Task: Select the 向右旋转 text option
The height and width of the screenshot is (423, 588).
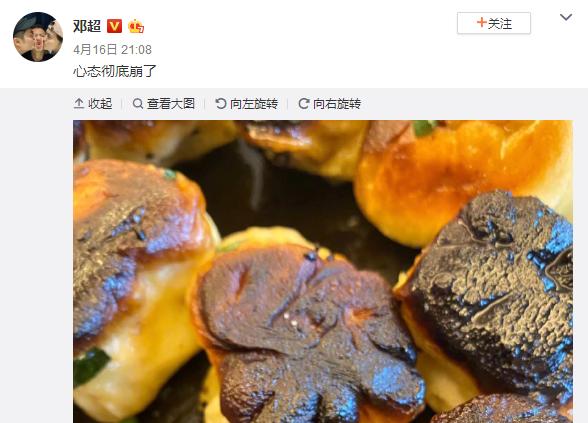Action: point(337,104)
